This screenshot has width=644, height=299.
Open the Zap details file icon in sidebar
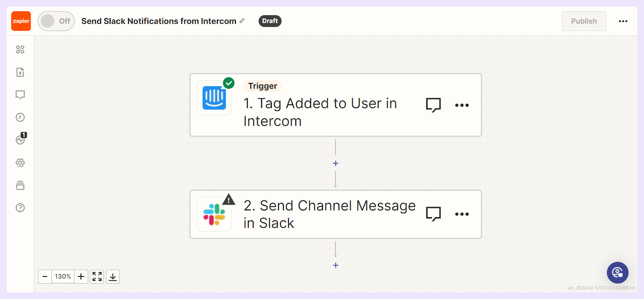20,72
